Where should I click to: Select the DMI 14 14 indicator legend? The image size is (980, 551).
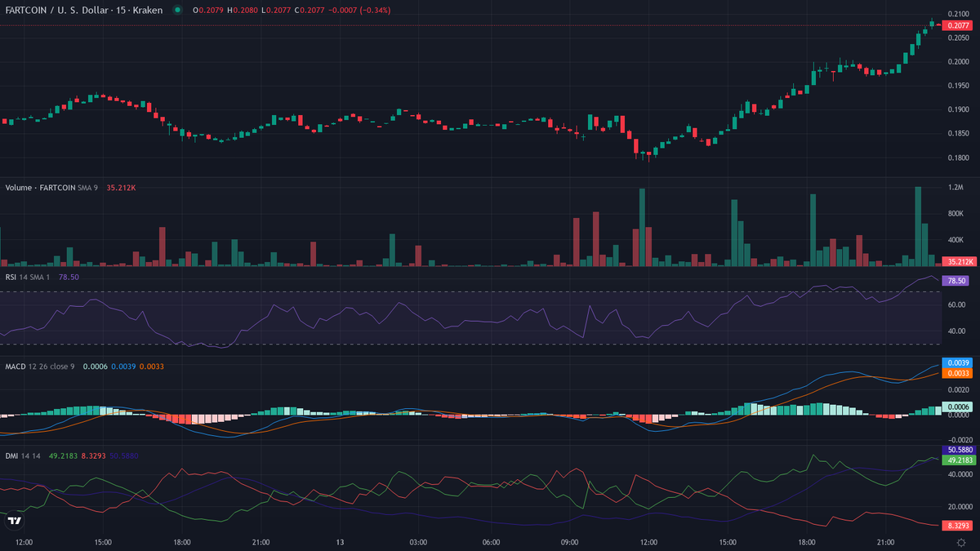click(x=24, y=455)
